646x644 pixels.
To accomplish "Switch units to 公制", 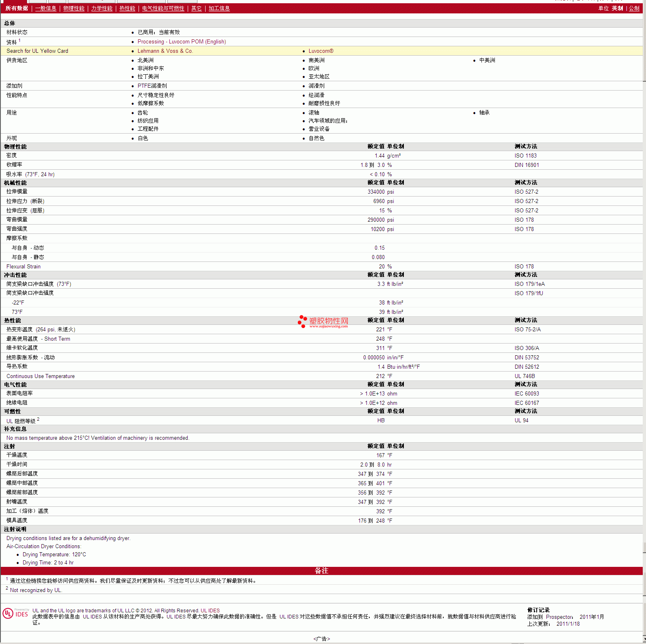I will click(634, 9).
